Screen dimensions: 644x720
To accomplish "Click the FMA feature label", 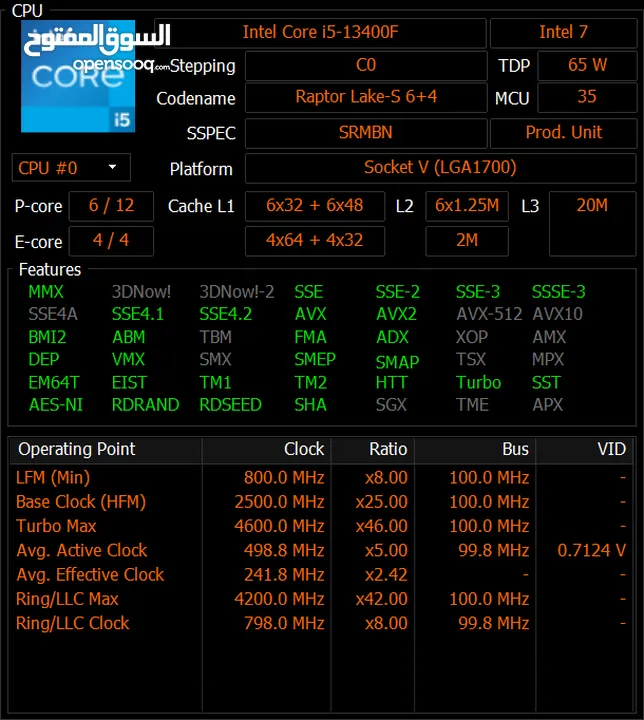I will point(311,338).
